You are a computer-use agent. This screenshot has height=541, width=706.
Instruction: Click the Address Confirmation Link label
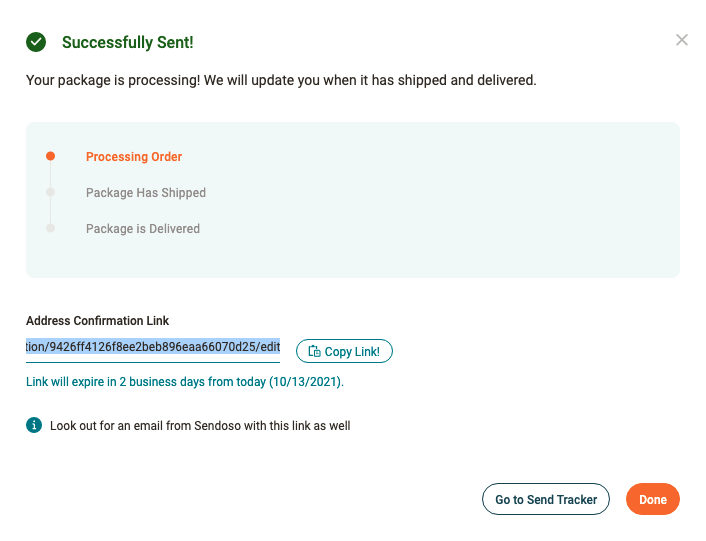pos(97,321)
